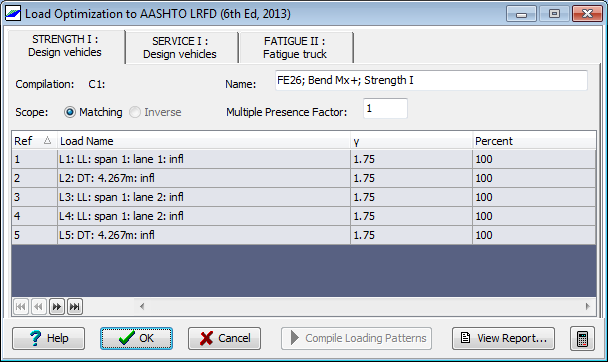Click Percent 100 in row L5

(534, 235)
